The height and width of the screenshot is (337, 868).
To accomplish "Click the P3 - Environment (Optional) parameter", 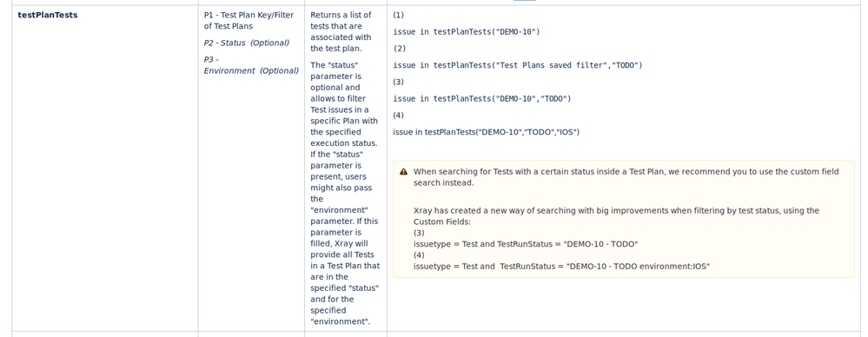I will (251, 65).
